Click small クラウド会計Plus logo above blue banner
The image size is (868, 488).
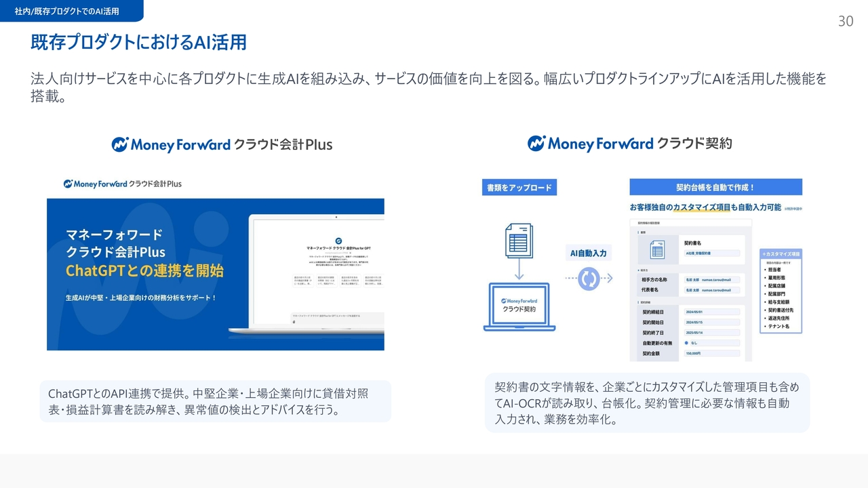123,184
